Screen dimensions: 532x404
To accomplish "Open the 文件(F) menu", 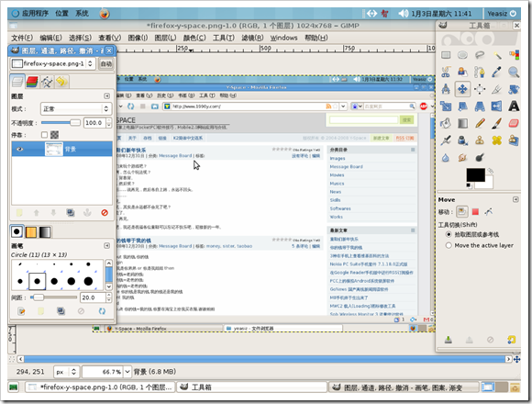I will point(22,38).
